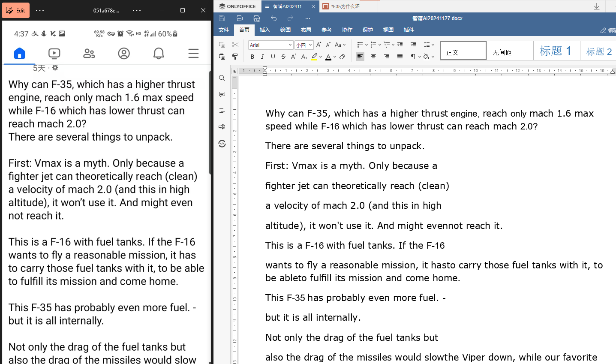This screenshot has width=616, height=364.
Task: Expand the multilevel list dropdown
Action: point(393,45)
